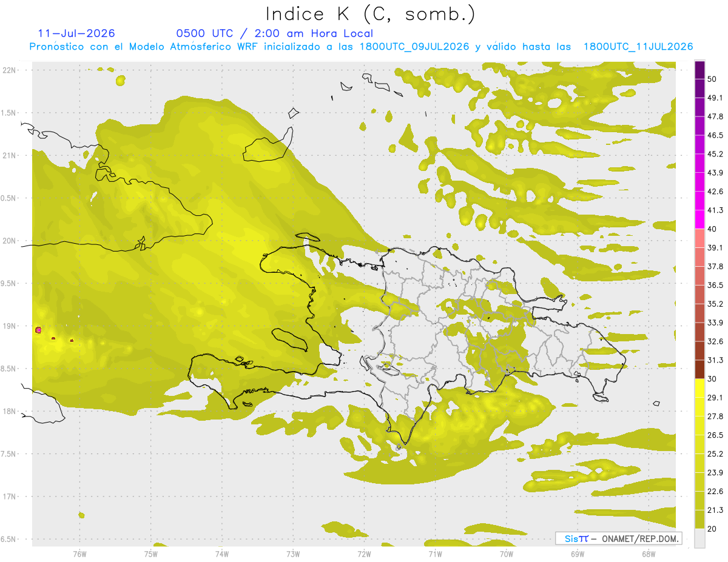Pick the gray swatch below the 20 label
Image resolution: width=728 pixels, height=562 pixels.
pyautogui.click(x=699, y=538)
